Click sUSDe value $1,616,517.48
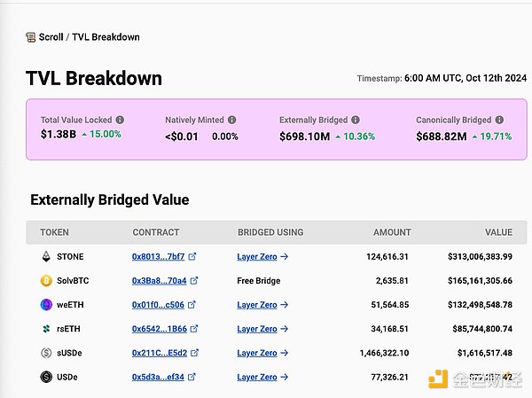This screenshot has height=398, width=532. point(485,353)
